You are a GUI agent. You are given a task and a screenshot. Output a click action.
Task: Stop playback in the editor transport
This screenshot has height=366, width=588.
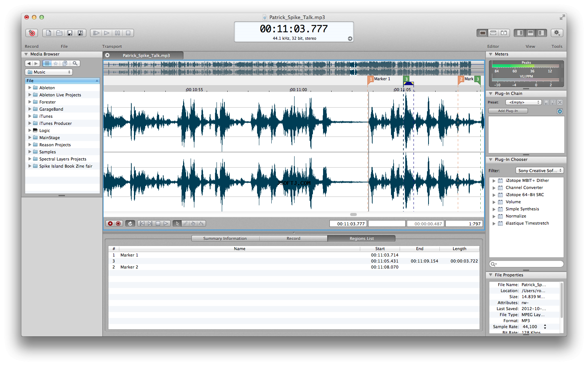158,223
